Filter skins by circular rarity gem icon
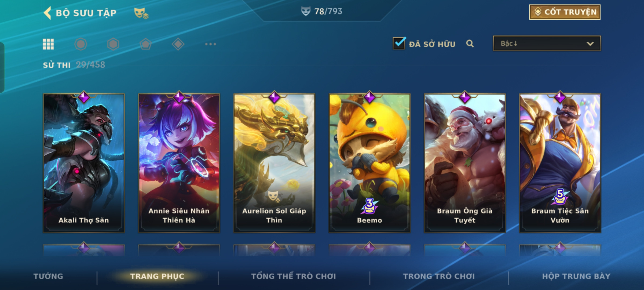Viewport: 644px width, 290px height. click(x=81, y=44)
